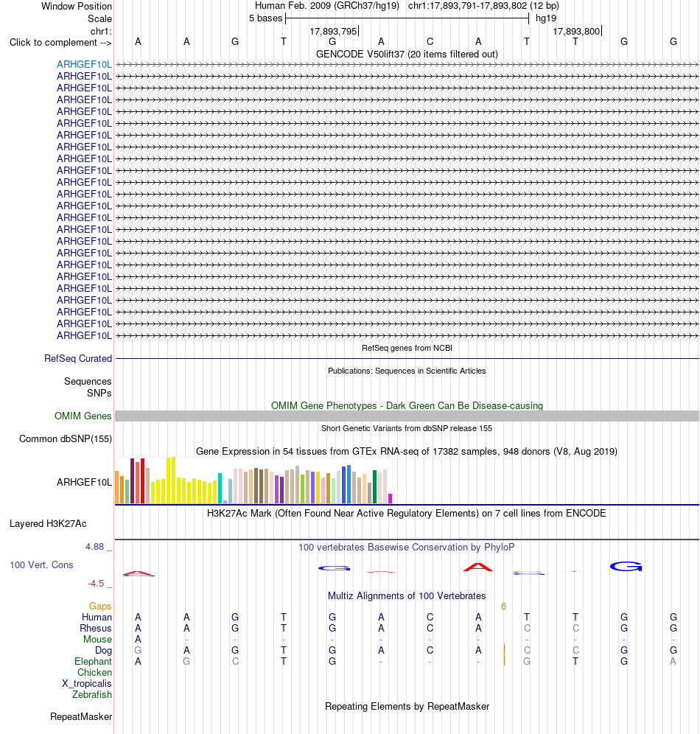
Task: Click the -4.5 lower conservation scale value
Action: click(x=96, y=584)
